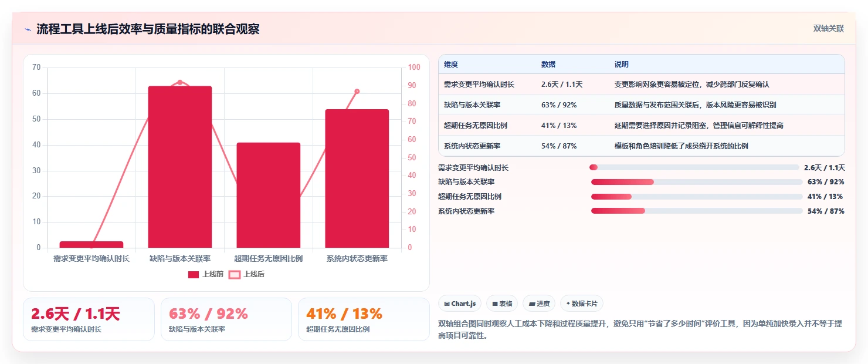Click the 系统内状态更新率 bar in the chart
The image size is (868, 364).
[x=357, y=178]
